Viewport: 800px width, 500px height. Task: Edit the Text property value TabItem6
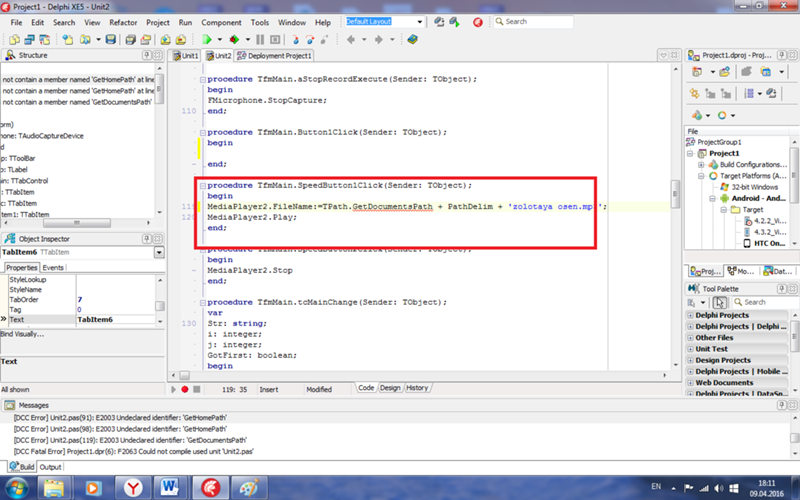115,319
